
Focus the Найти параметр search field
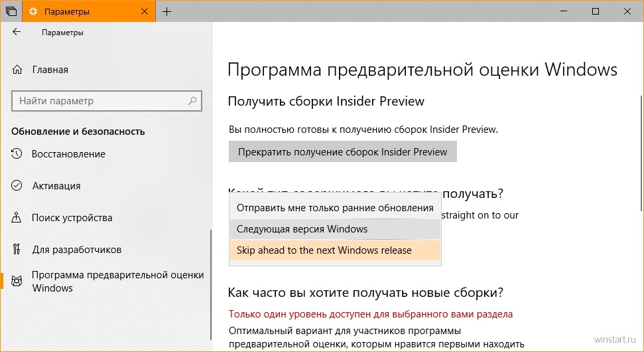[107, 101]
